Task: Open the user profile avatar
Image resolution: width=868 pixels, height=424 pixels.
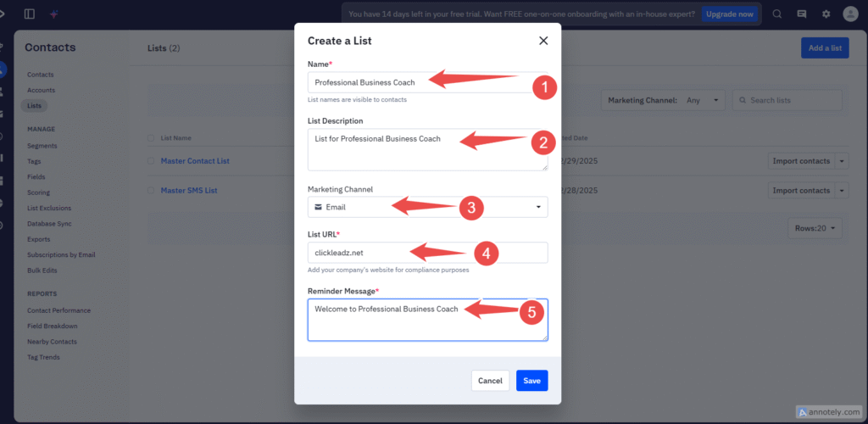Action: tap(851, 14)
